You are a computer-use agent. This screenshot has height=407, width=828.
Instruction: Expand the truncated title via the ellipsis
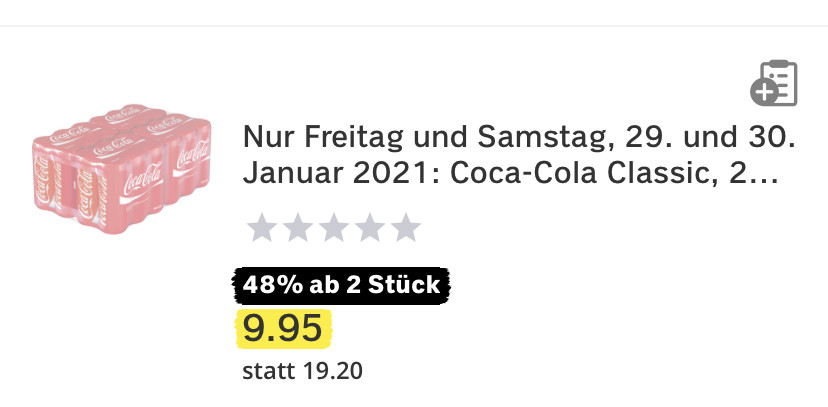pos(766,178)
